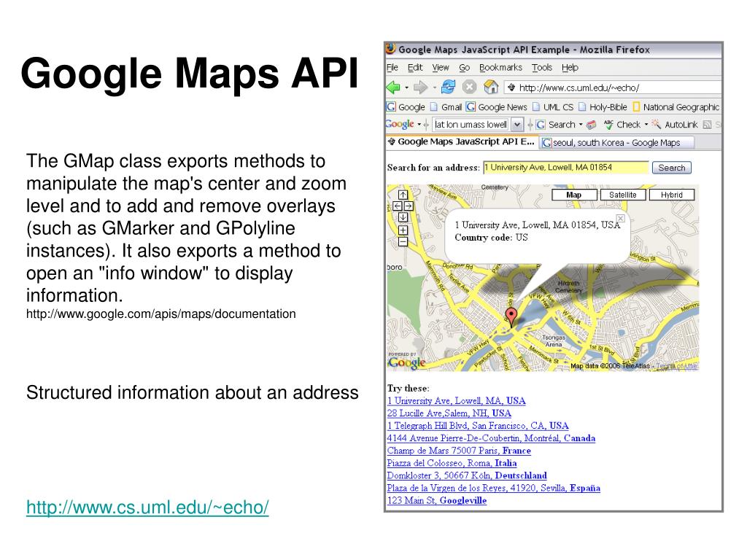Viewport: 747px width, 560px height.
Task: Open the Back button history dropdown arrow
Action: [406, 87]
